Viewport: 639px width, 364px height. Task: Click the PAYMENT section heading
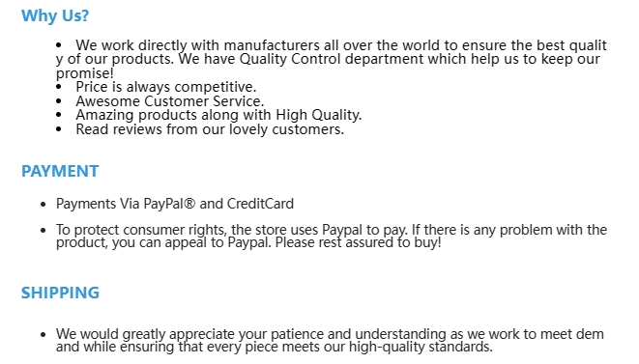click(x=60, y=171)
